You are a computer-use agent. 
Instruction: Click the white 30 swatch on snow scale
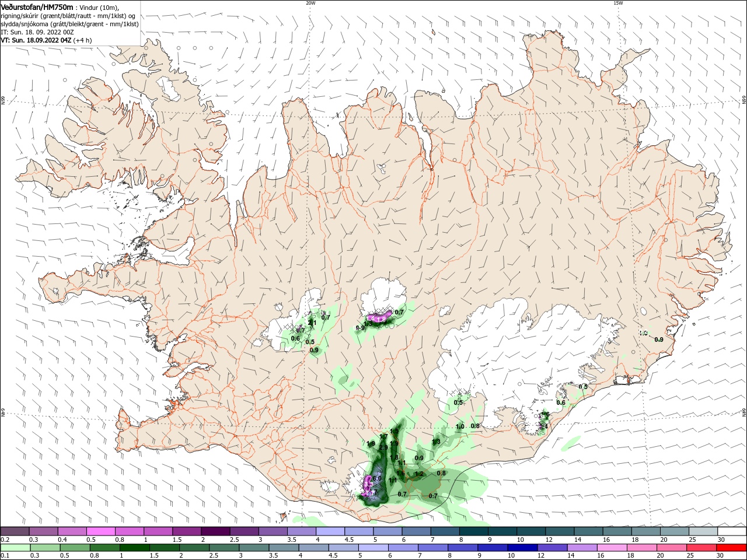(x=732, y=531)
